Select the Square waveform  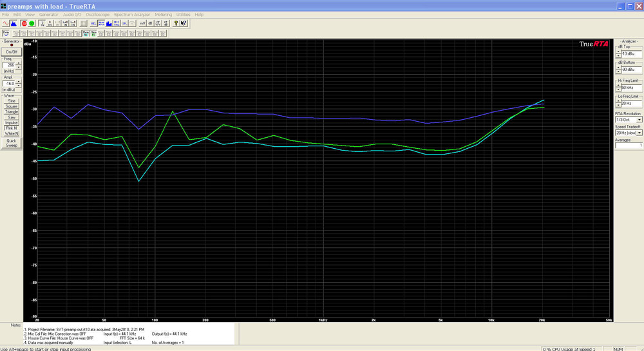[12, 106]
